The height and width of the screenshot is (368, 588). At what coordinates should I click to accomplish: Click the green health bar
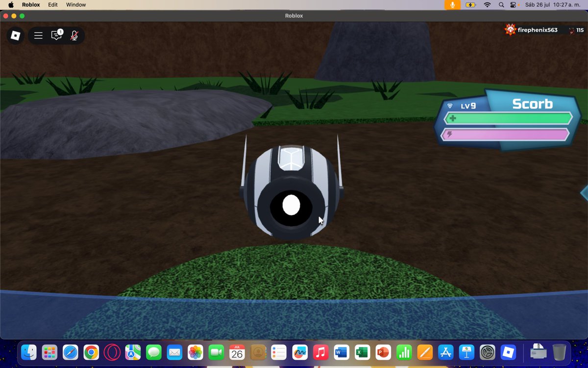coord(508,118)
